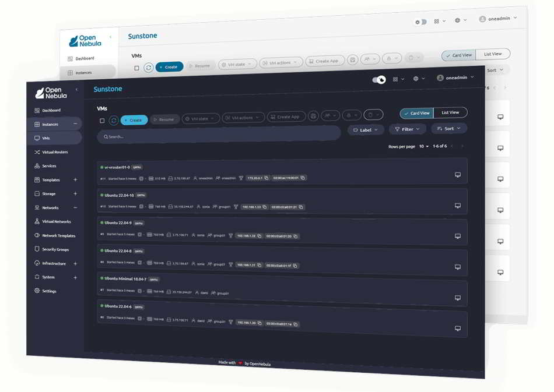The width and height of the screenshot is (554, 392).
Task: Open the language globe dropdown in dark window
Action: (x=419, y=79)
